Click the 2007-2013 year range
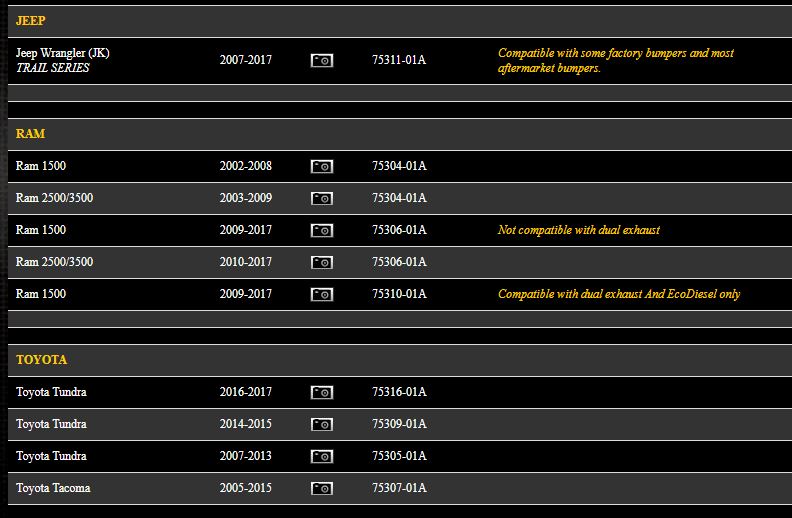792x518 pixels. [x=245, y=455]
